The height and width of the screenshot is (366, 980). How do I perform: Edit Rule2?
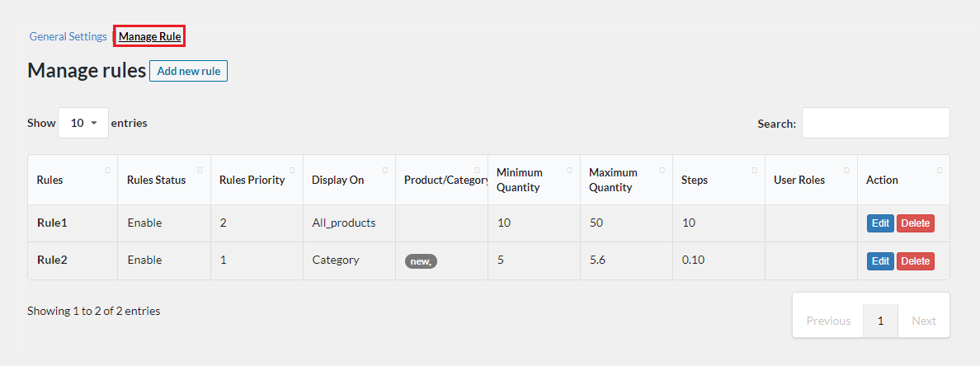pyautogui.click(x=880, y=261)
